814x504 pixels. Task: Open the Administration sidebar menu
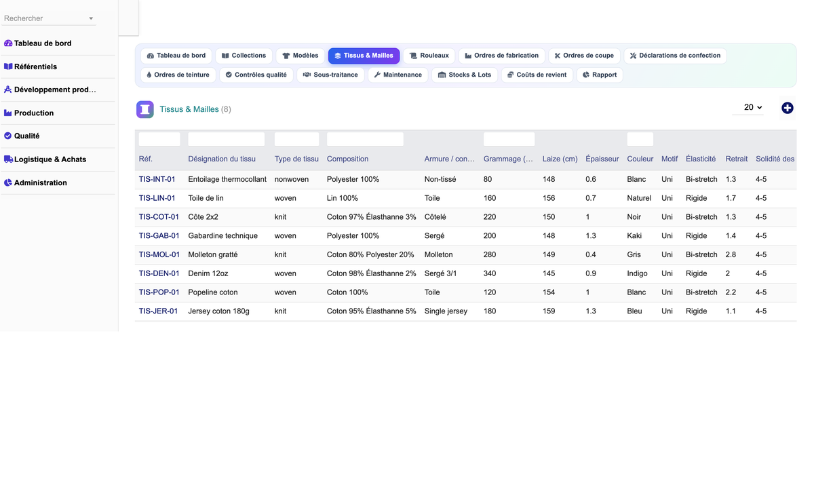coord(58,182)
